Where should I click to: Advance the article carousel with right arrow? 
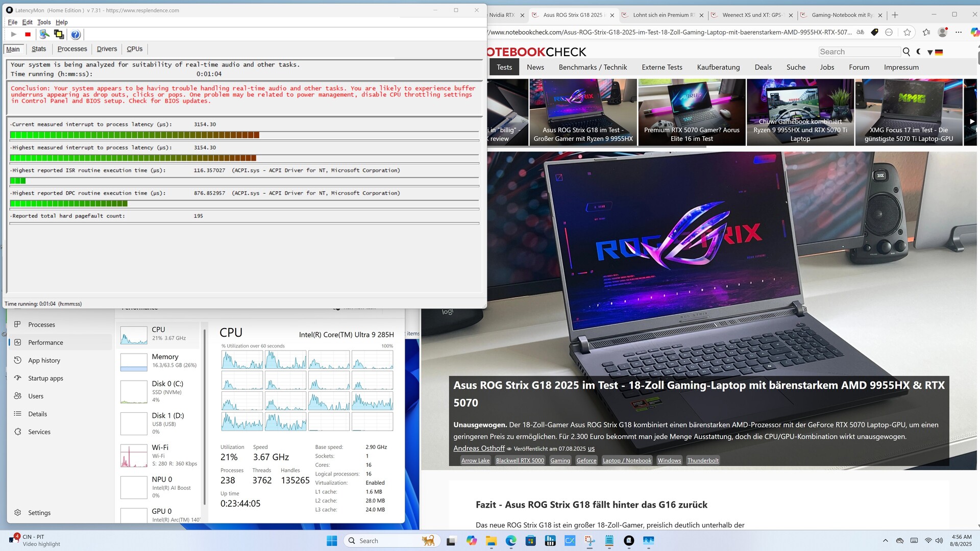coord(972,121)
